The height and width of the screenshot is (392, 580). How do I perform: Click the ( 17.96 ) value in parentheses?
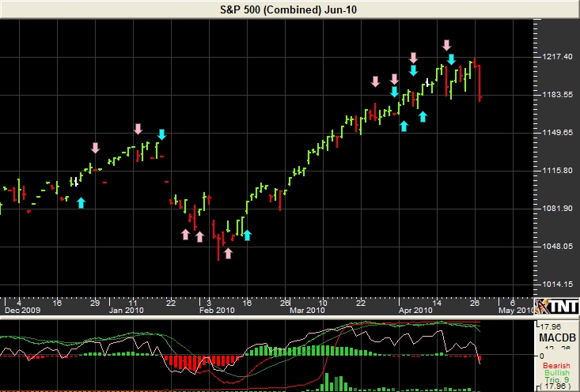click(556, 386)
